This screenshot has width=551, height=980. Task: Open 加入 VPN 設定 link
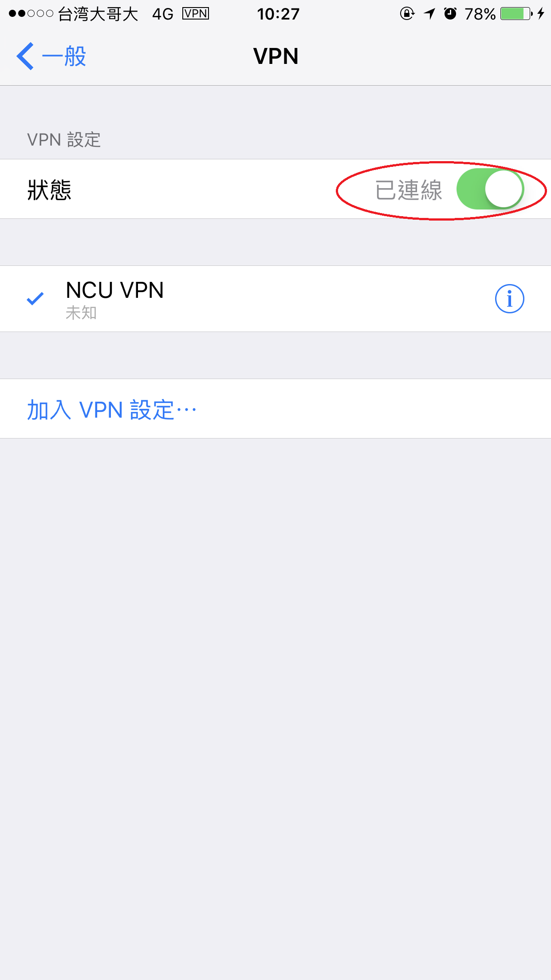coord(112,409)
